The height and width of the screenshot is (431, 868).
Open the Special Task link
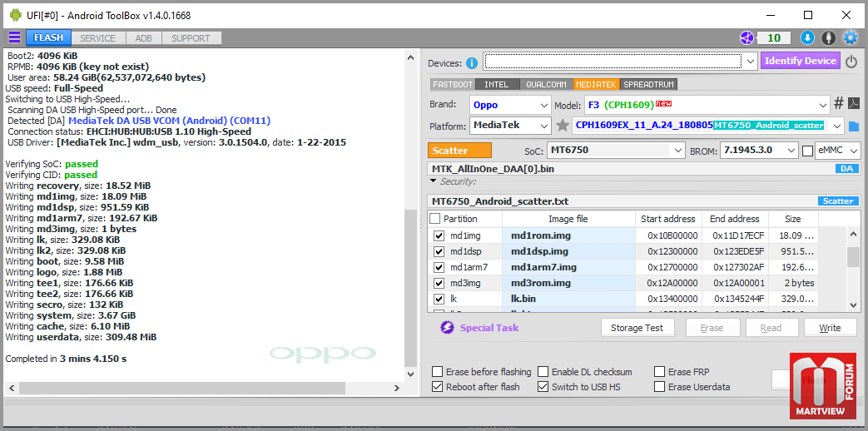coord(489,328)
